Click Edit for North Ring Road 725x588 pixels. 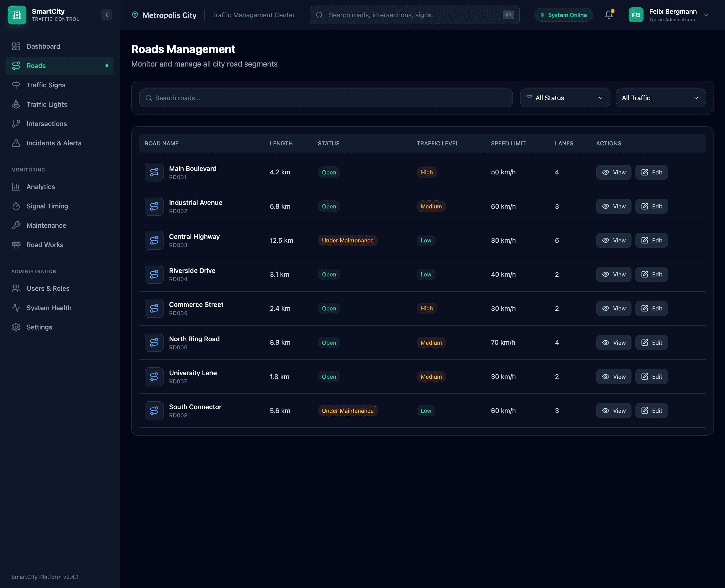[651, 342]
